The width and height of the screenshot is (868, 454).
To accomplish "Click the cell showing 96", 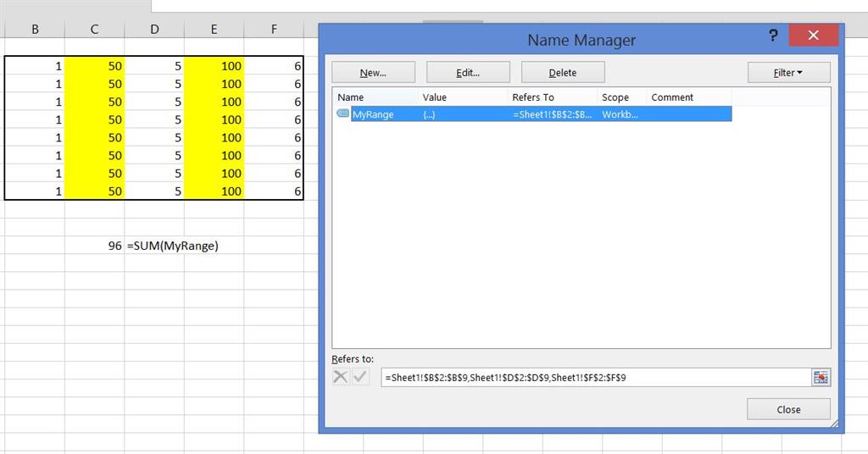I will click(95, 246).
